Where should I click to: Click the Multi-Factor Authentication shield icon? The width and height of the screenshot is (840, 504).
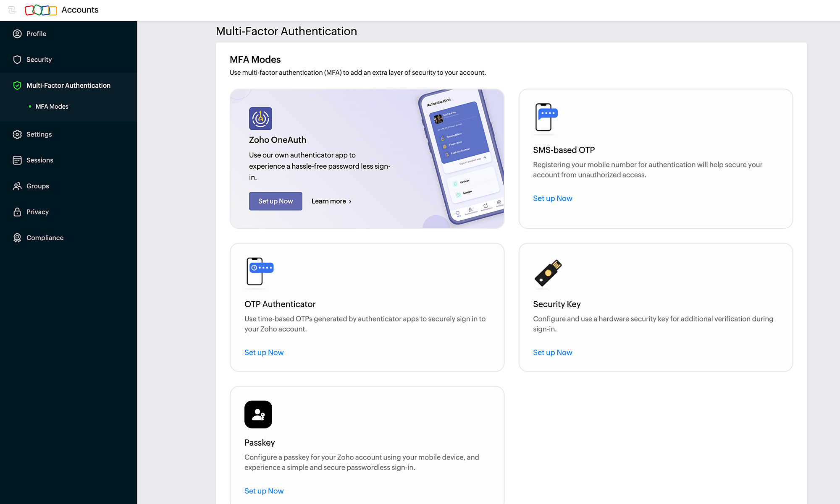[x=17, y=85]
